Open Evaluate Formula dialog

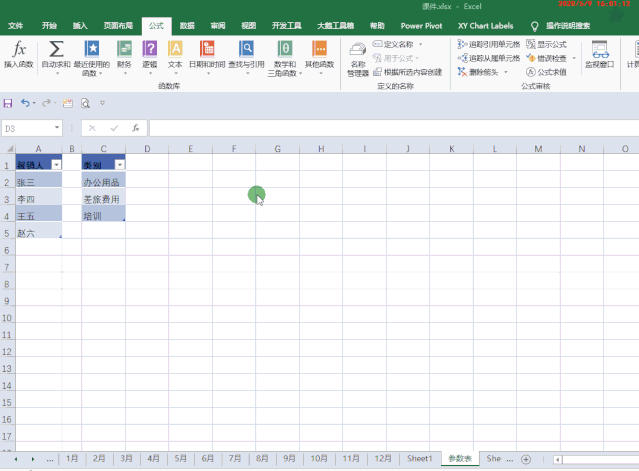pos(546,72)
